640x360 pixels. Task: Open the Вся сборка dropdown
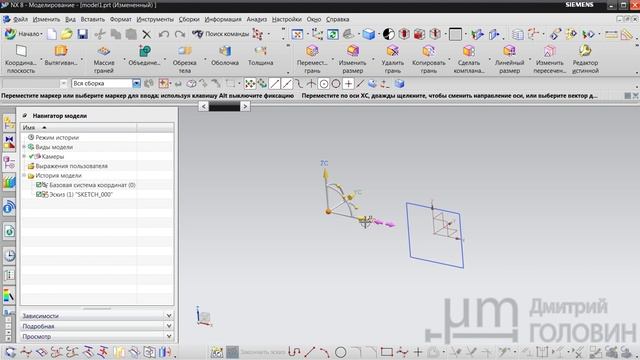pos(136,83)
